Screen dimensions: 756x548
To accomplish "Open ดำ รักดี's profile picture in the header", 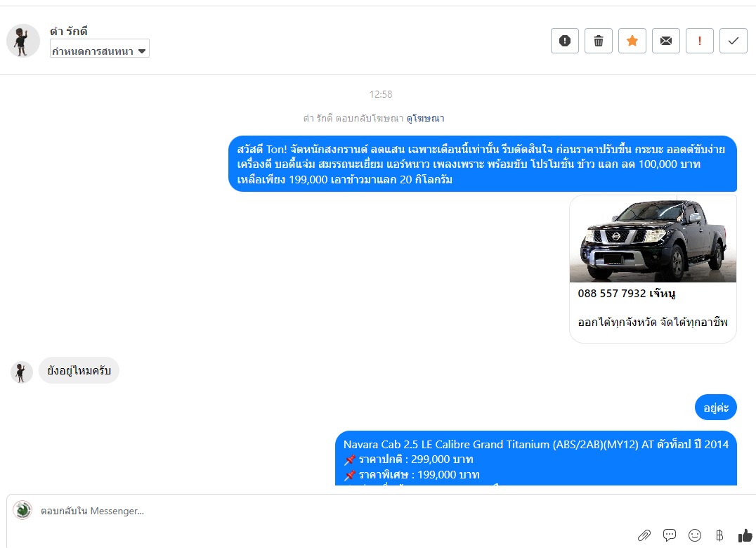I will 22,41.
